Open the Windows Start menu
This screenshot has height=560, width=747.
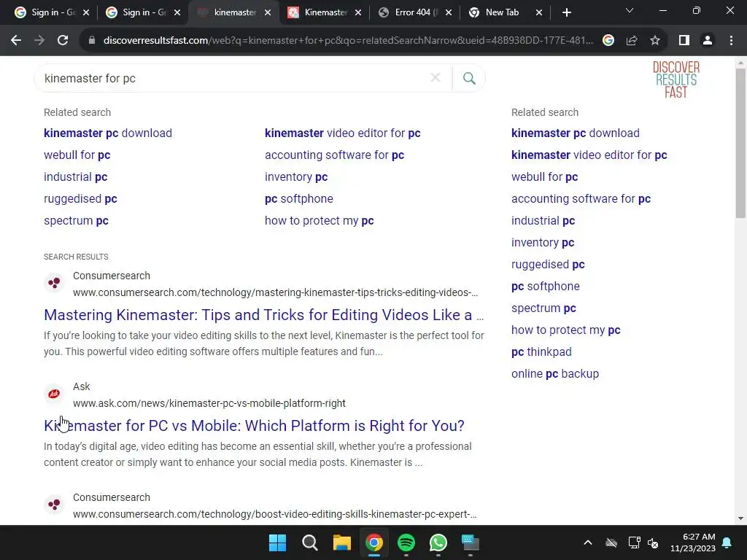click(277, 542)
